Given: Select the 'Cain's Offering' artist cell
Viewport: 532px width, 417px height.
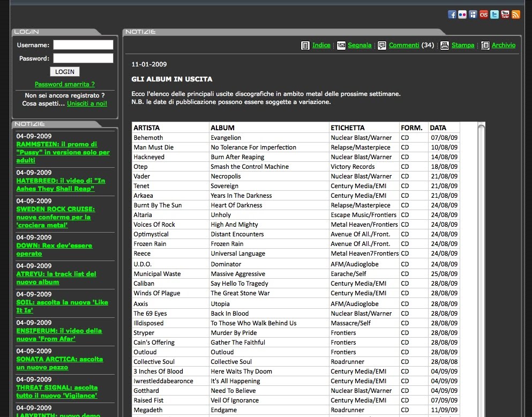Looking at the screenshot, I should (170, 342).
